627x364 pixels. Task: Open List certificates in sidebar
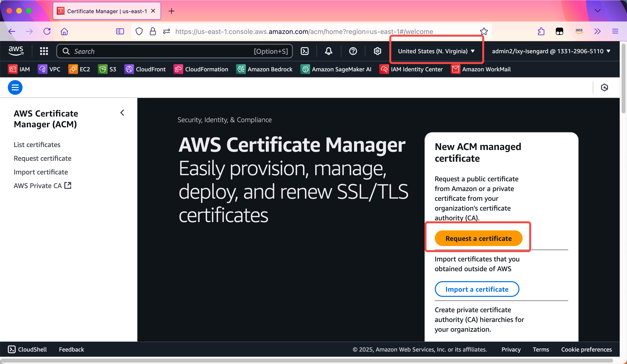point(37,145)
